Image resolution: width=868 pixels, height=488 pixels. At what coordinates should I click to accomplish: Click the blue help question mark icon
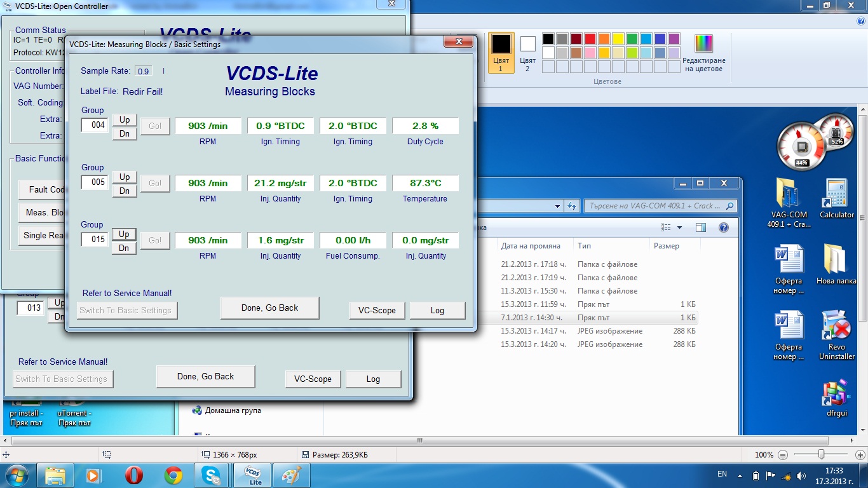[723, 227]
